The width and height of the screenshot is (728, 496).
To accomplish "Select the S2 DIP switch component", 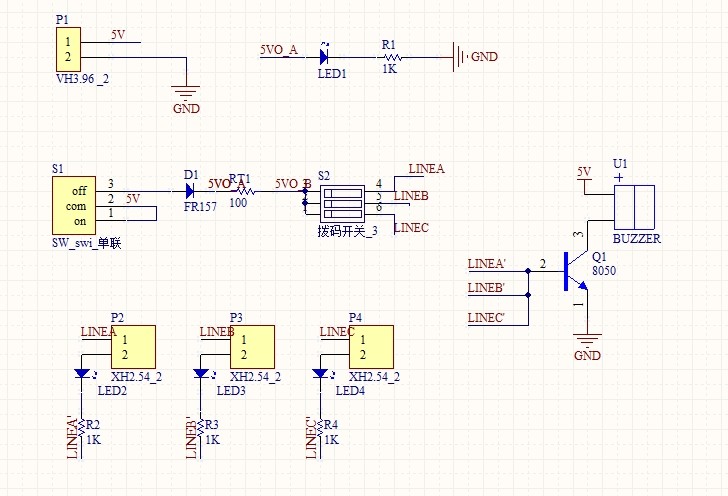I will tap(342, 204).
